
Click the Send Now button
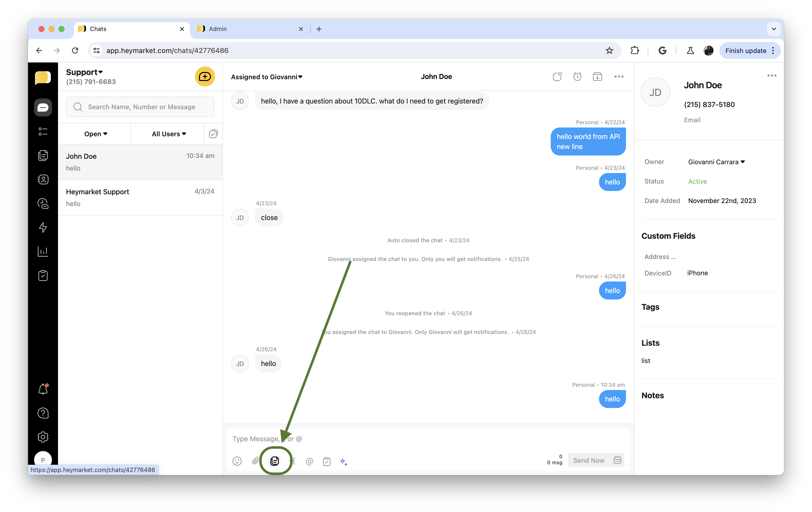[x=588, y=460]
